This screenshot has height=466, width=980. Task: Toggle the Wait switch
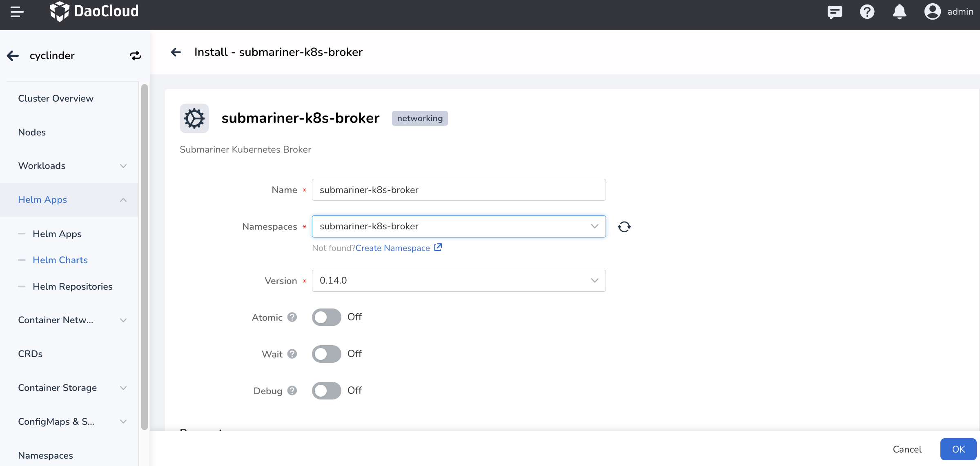click(326, 354)
